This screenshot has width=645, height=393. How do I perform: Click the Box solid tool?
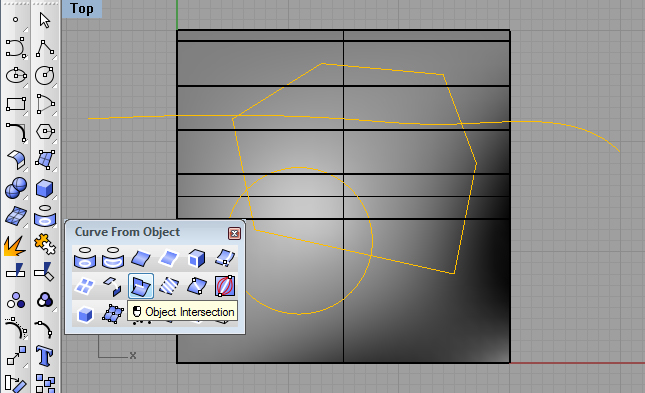click(x=45, y=188)
